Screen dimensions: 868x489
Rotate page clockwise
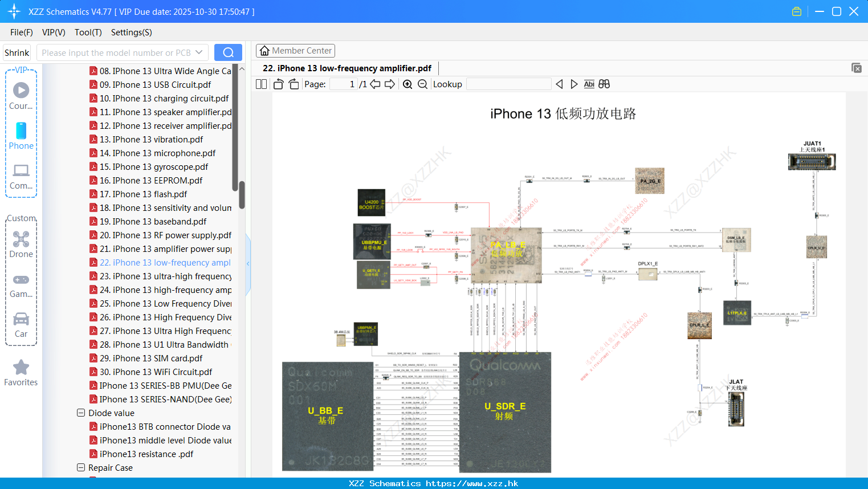pos(294,84)
